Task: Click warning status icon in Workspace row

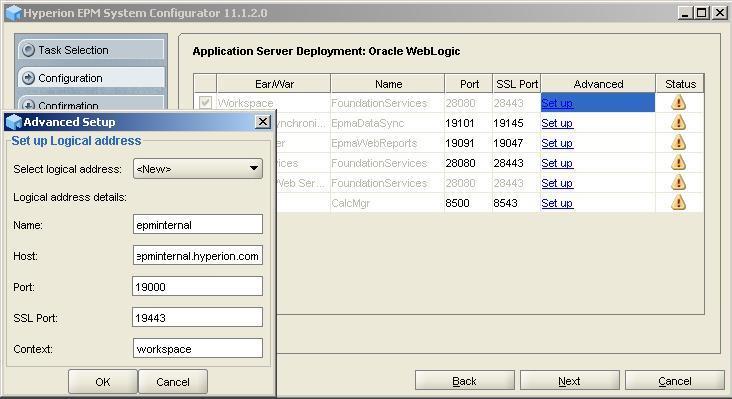Action: pyautogui.click(x=678, y=103)
